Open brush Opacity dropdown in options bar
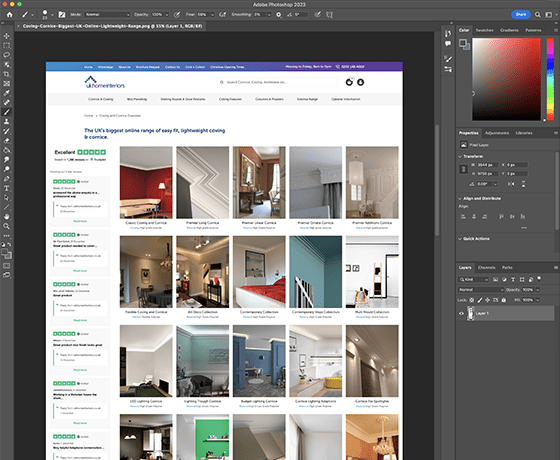This screenshot has height=460, width=560. tap(166, 15)
